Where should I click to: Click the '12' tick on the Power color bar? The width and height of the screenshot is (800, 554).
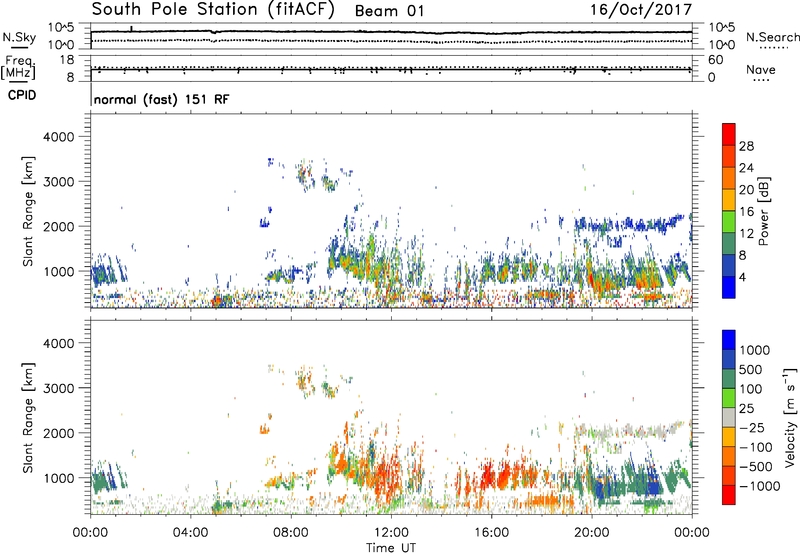(x=746, y=234)
